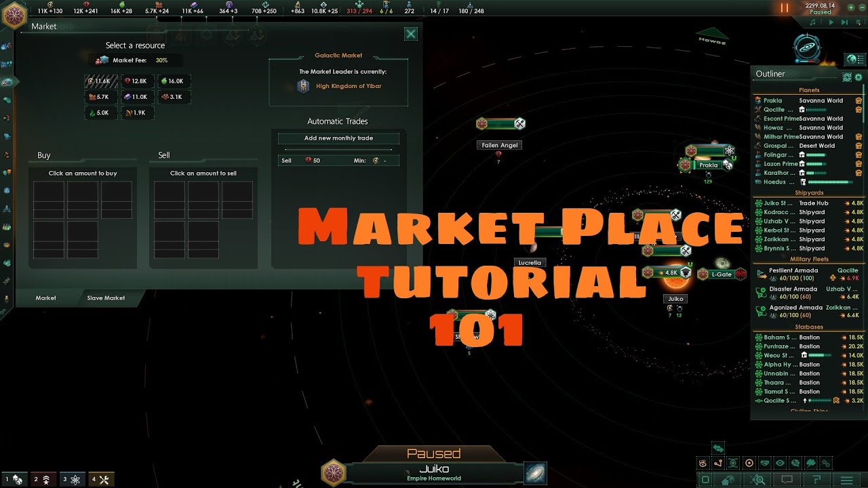The width and height of the screenshot is (868, 488).
Task: Click the top bar alloys 11K +66
Action: (x=193, y=9)
